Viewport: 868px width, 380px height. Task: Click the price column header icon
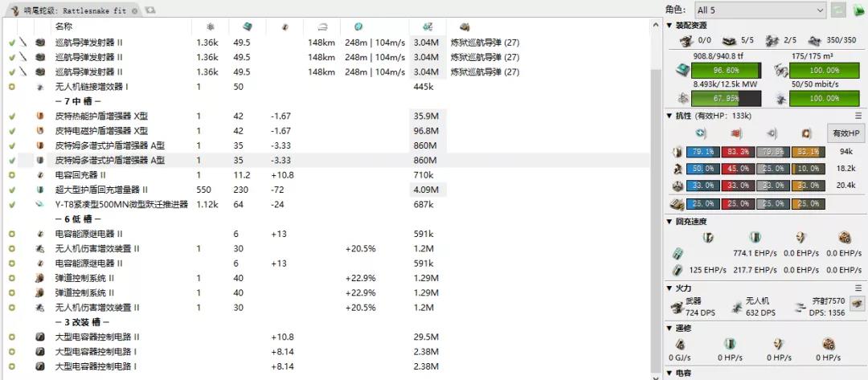pos(426,27)
